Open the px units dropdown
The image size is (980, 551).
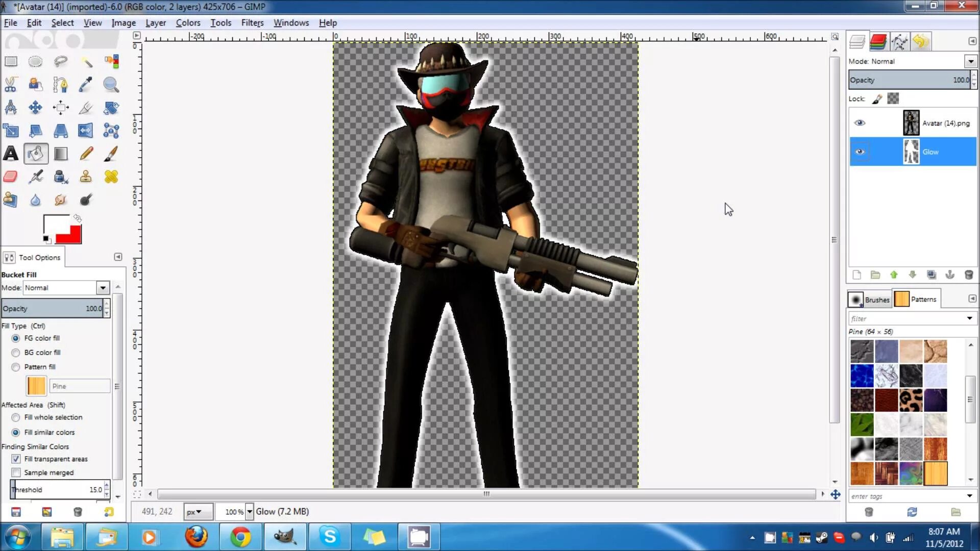[193, 512]
